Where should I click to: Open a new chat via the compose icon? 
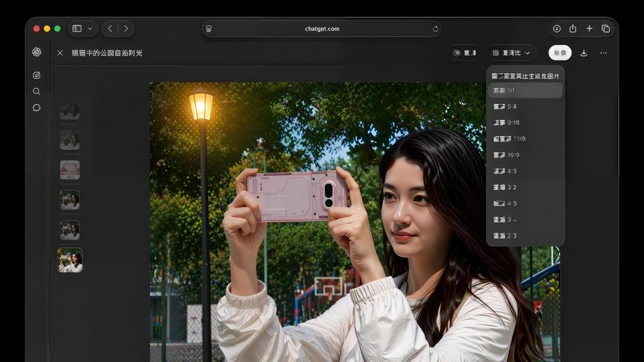pyautogui.click(x=36, y=75)
